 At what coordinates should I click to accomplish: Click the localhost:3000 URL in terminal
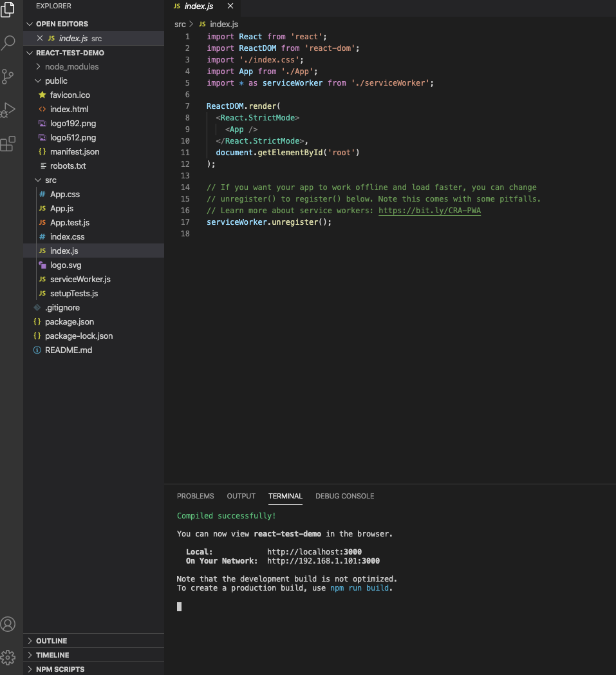pos(315,552)
